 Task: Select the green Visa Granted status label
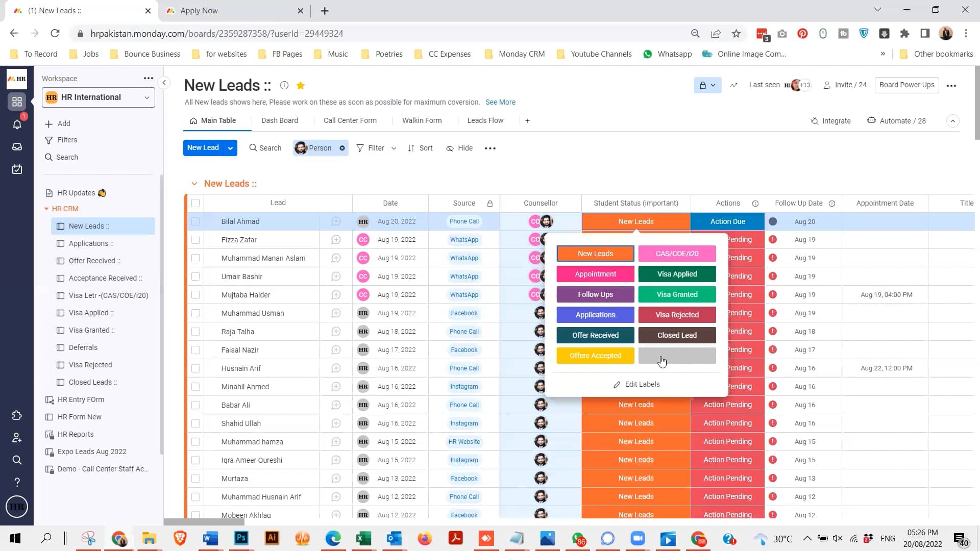[x=677, y=294]
